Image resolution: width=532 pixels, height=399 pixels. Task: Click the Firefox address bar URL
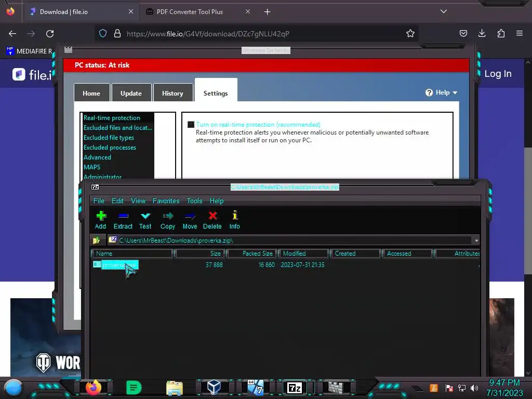point(208,34)
